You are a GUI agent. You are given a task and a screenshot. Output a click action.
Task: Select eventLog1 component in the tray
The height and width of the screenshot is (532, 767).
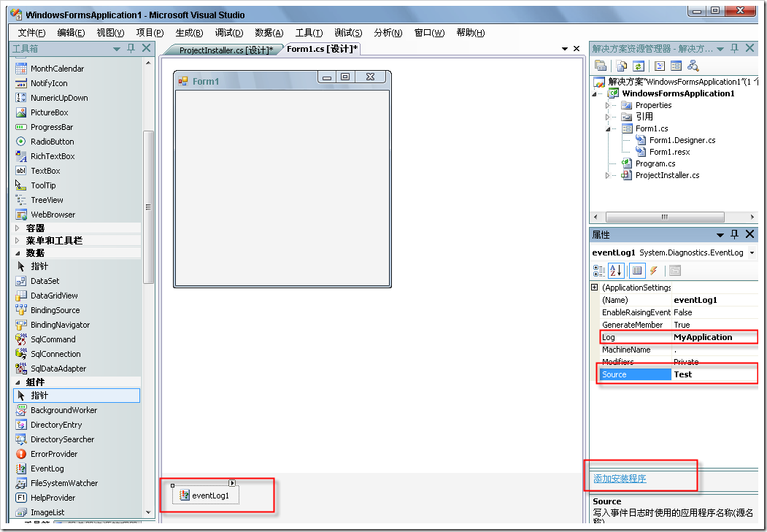click(x=205, y=496)
